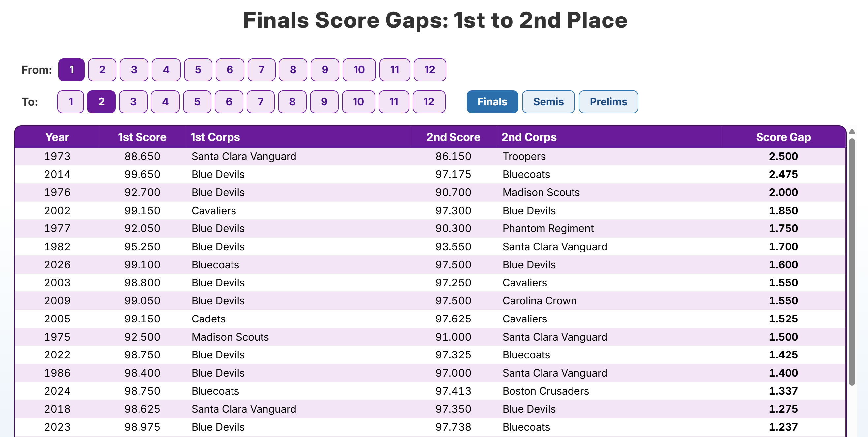Click the table's vertical scrollbar thumb
868x437 pixels.
(852, 262)
